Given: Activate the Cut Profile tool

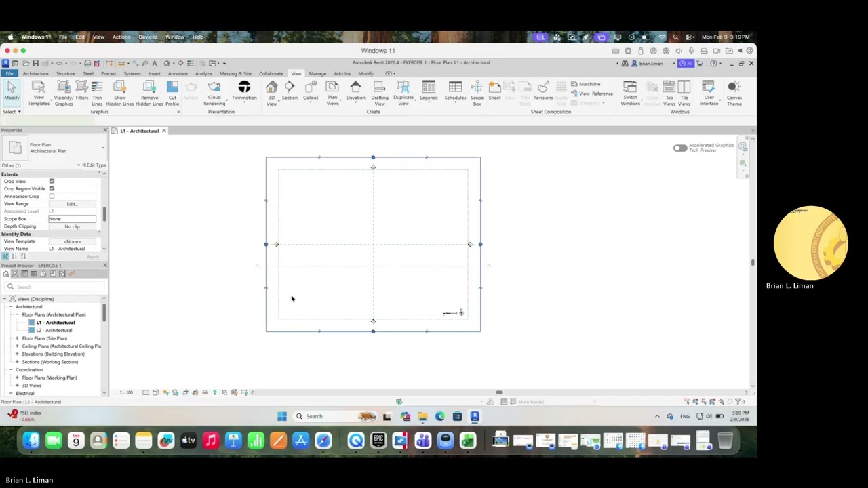Looking at the screenshot, I should coord(172,93).
